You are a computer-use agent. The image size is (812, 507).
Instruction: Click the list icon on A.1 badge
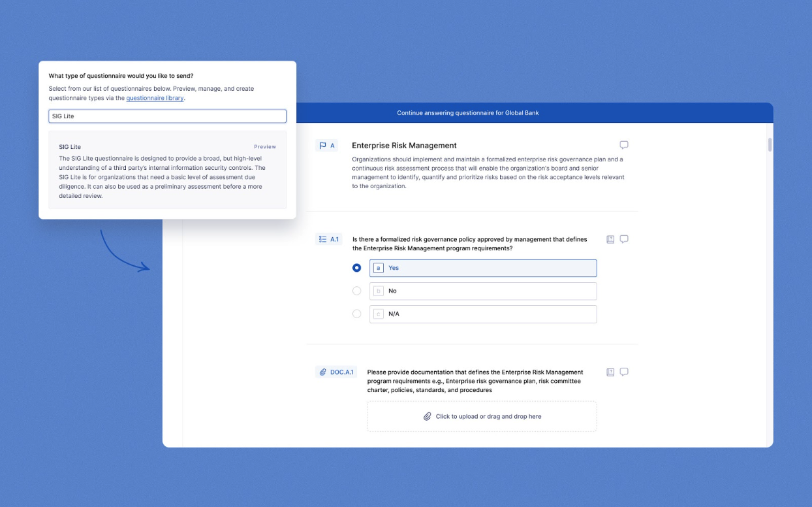coord(322,239)
